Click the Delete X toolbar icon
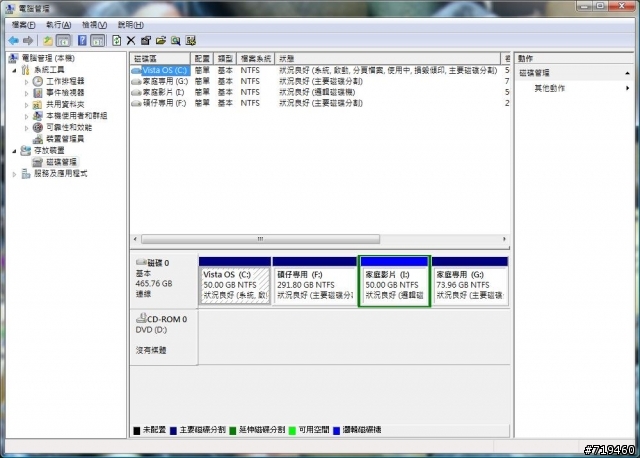640x458 pixels. pyautogui.click(x=131, y=40)
